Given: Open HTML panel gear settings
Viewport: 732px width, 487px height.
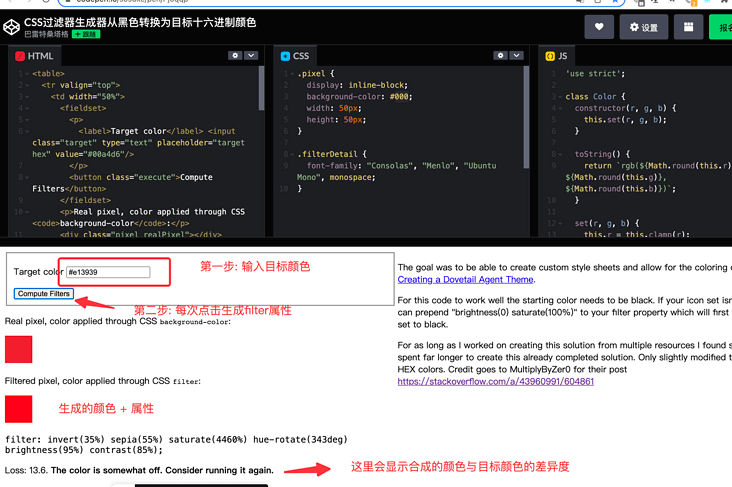Looking at the screenshot, I should click(235, 56).
